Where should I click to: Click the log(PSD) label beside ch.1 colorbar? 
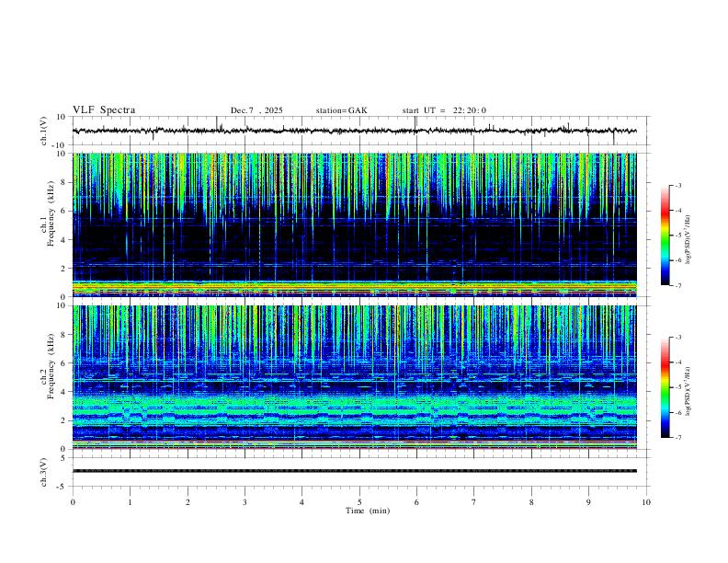pos(688,240)
